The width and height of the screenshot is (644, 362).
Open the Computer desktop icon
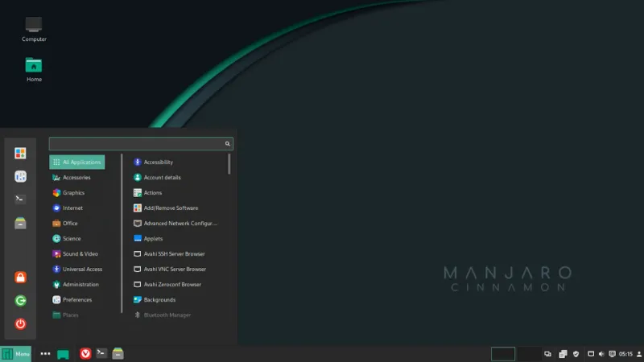pyautogui.click(x=34, y=29)
